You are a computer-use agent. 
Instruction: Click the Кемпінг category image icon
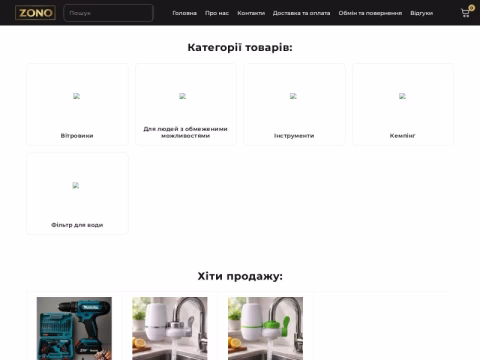pyautogui.click(x=402, y=96)
